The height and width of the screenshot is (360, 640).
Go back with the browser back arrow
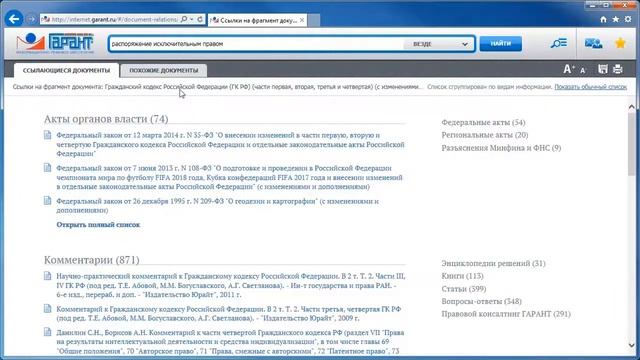14,19
